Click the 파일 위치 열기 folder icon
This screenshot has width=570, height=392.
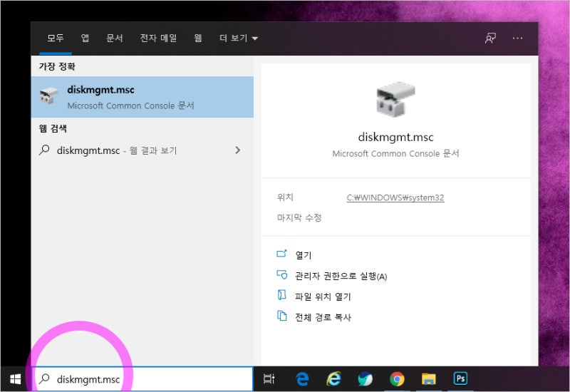coord(281,295)
